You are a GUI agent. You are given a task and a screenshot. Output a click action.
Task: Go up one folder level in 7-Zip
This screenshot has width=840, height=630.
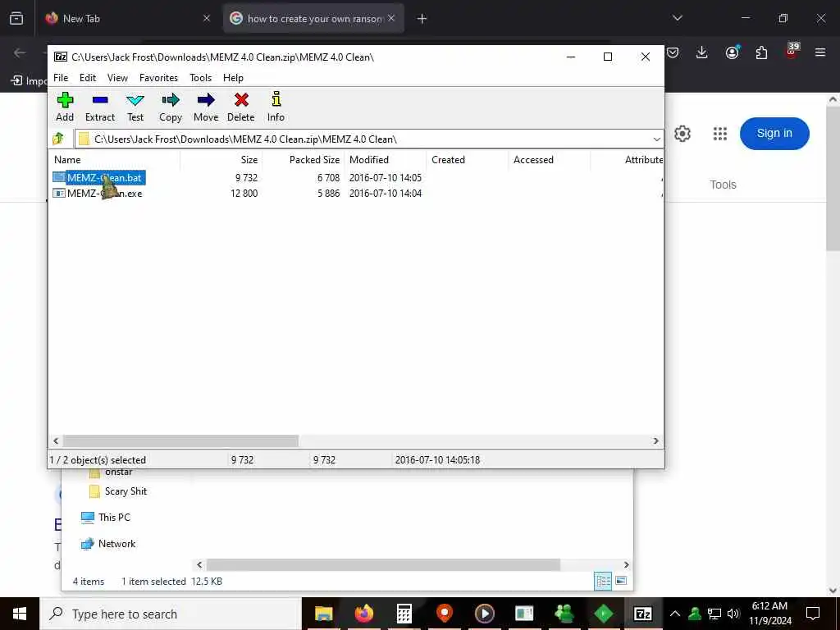(58, 139)
